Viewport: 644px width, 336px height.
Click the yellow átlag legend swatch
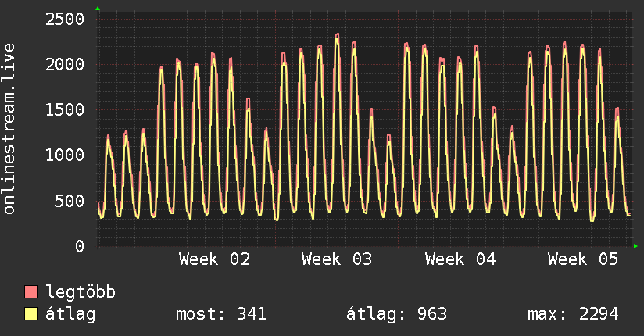pos(31,314)
